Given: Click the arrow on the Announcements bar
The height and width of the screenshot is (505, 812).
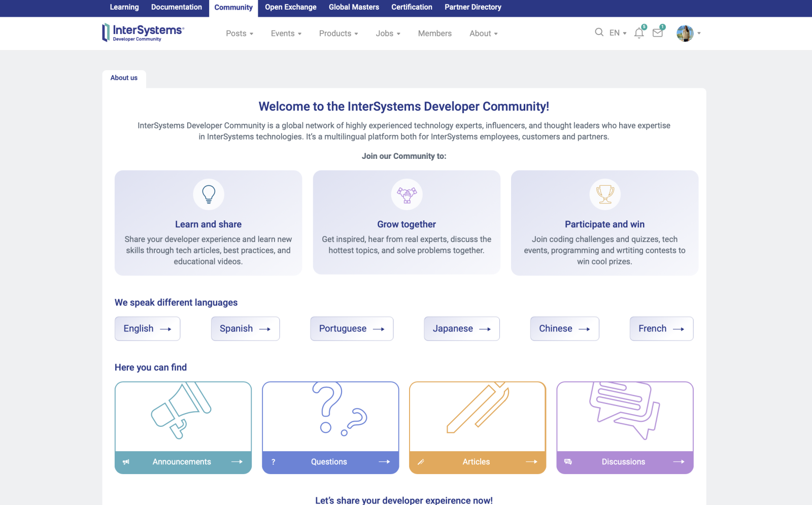Looking at the screenshot, I should pyautogui.click(x=237, y=462).
